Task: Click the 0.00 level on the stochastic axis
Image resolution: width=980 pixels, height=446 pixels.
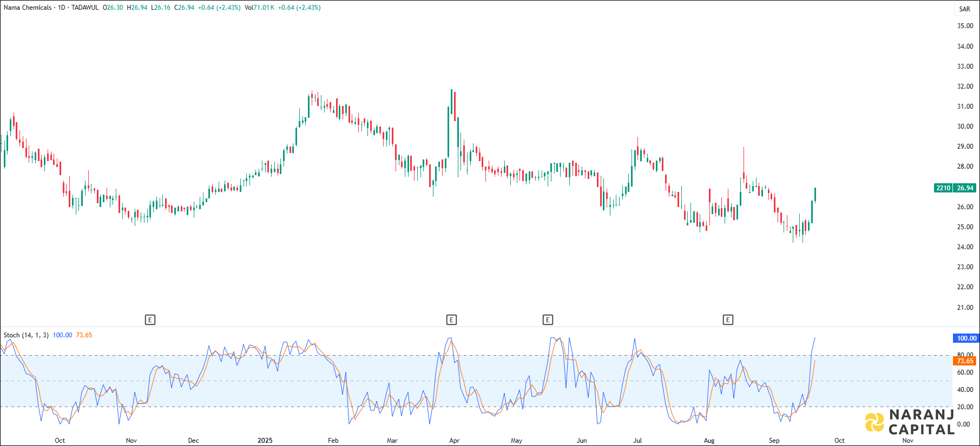Action: click(964, 424)
